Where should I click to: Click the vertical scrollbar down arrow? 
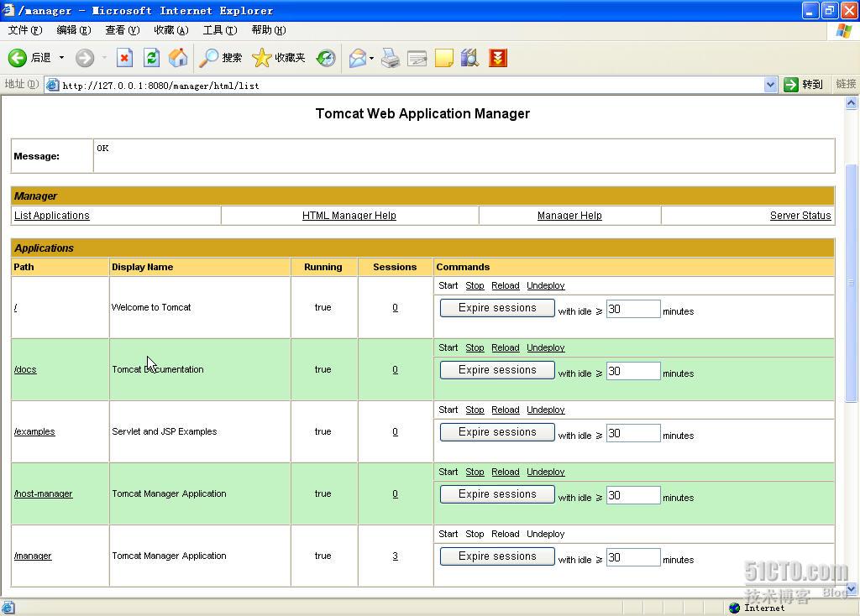(852, 589)
